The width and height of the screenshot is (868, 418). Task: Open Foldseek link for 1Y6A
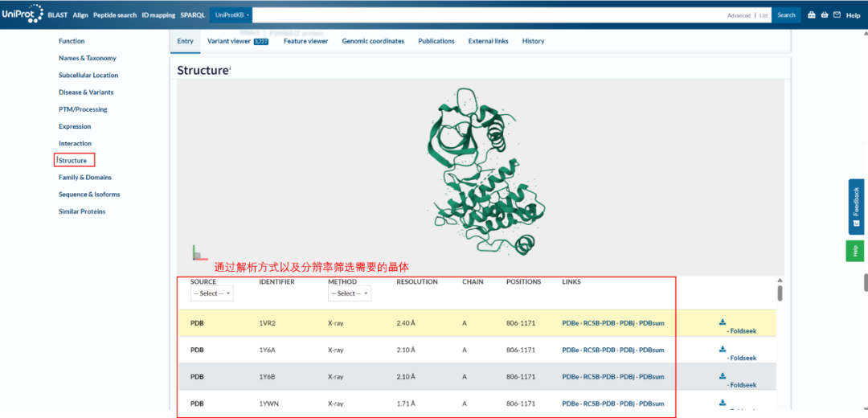(743, 359)
